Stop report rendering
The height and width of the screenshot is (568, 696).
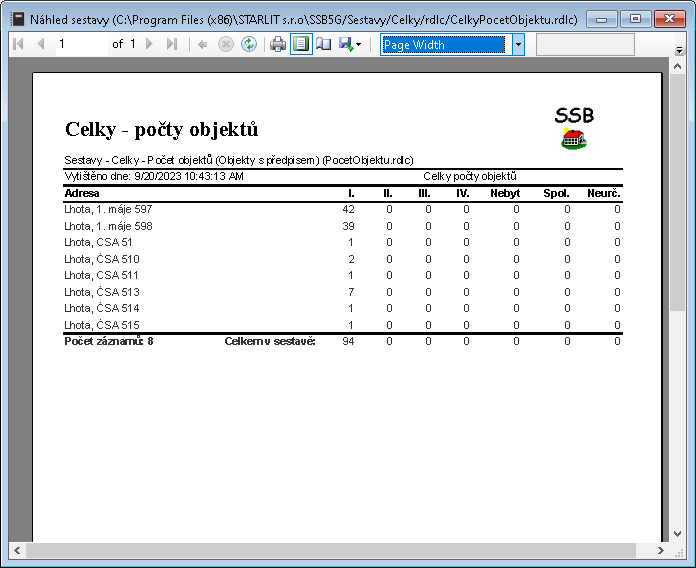(225, 44)
